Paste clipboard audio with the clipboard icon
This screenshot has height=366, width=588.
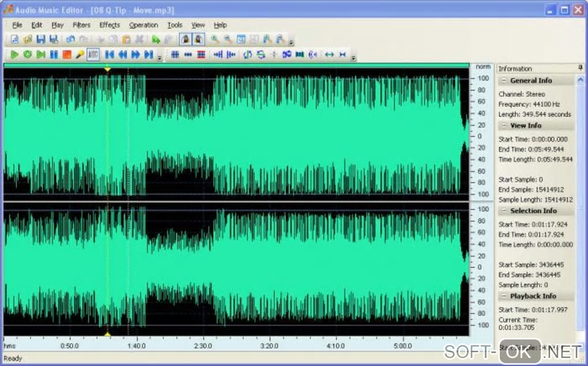tap(126, 39)
